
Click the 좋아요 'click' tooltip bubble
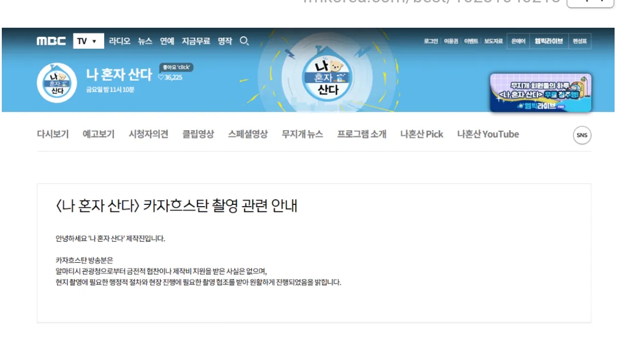(x=177, y=67)
